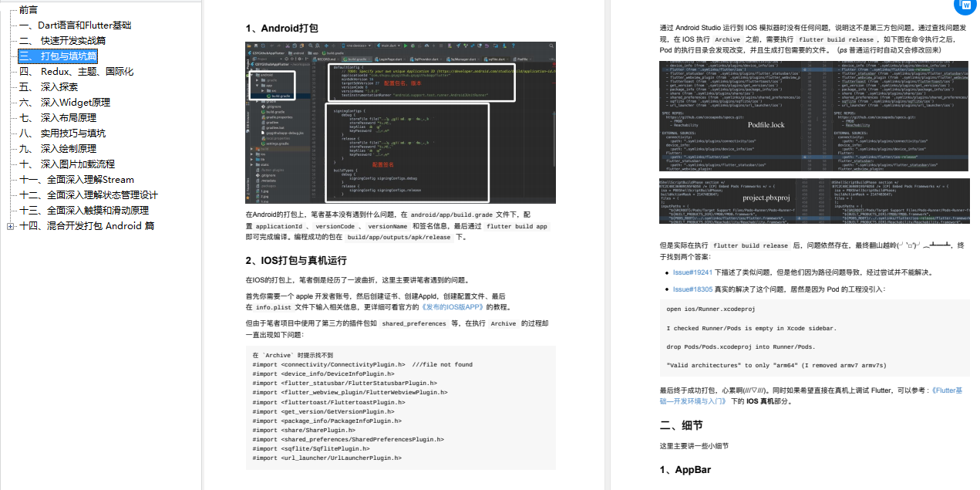
Task: Open the 前言 bookmark
Action: (x=29, y=9)
